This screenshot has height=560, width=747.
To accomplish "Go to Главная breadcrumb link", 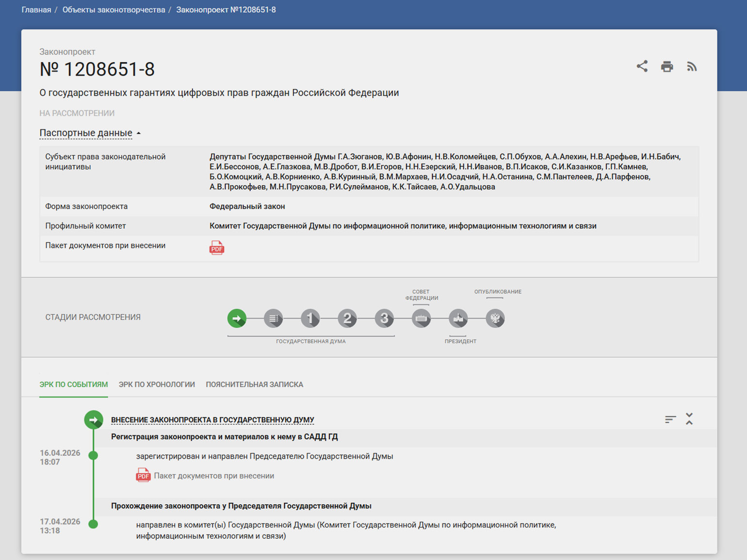I will coord(36,10).
